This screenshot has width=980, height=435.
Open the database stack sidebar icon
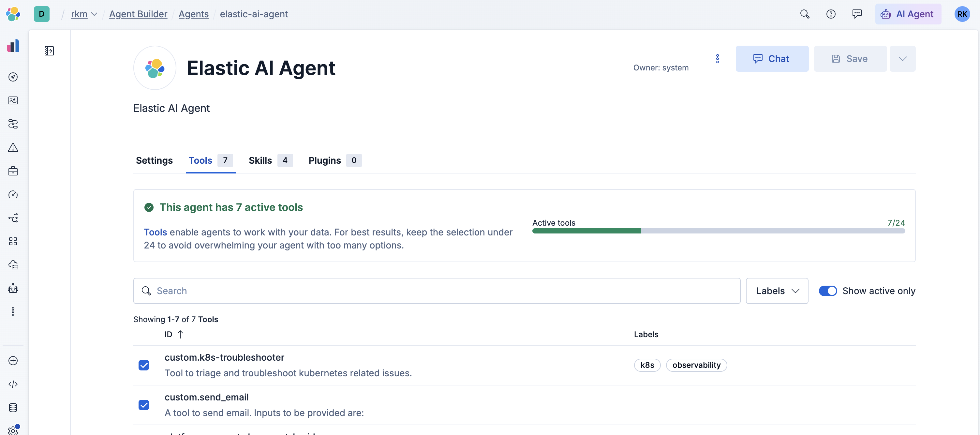coord(13,408)
